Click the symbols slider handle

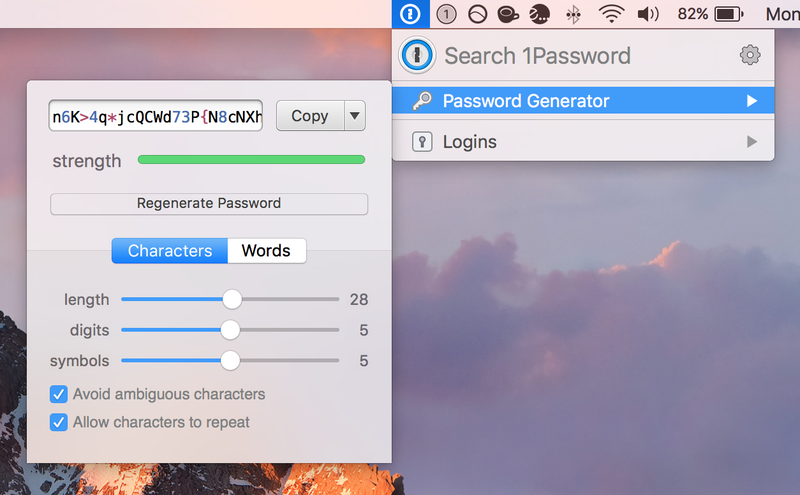coord(230,361)
